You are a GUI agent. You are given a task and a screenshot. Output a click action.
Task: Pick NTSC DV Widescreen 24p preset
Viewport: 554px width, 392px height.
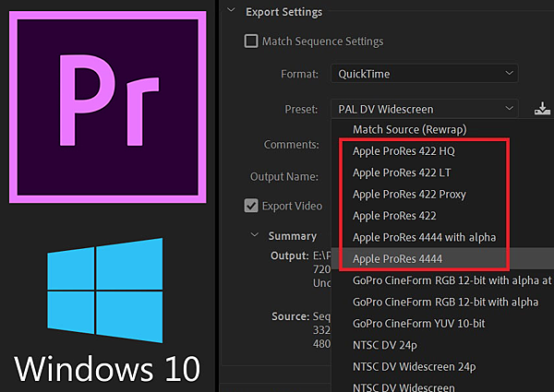click(414, 366)
